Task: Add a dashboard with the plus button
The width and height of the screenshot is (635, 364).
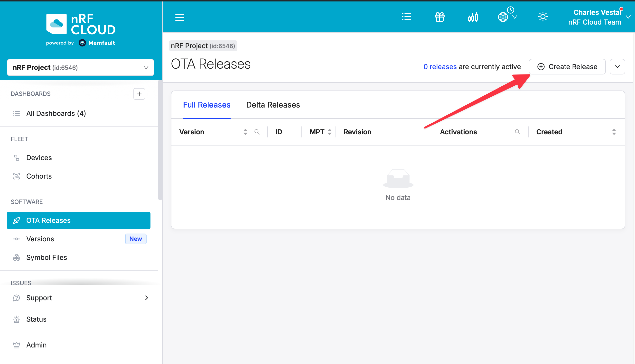Action: tap(139, 94)
